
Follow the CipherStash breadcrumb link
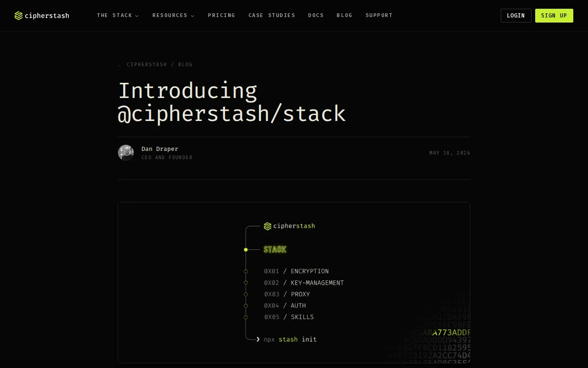pos(147,64)
